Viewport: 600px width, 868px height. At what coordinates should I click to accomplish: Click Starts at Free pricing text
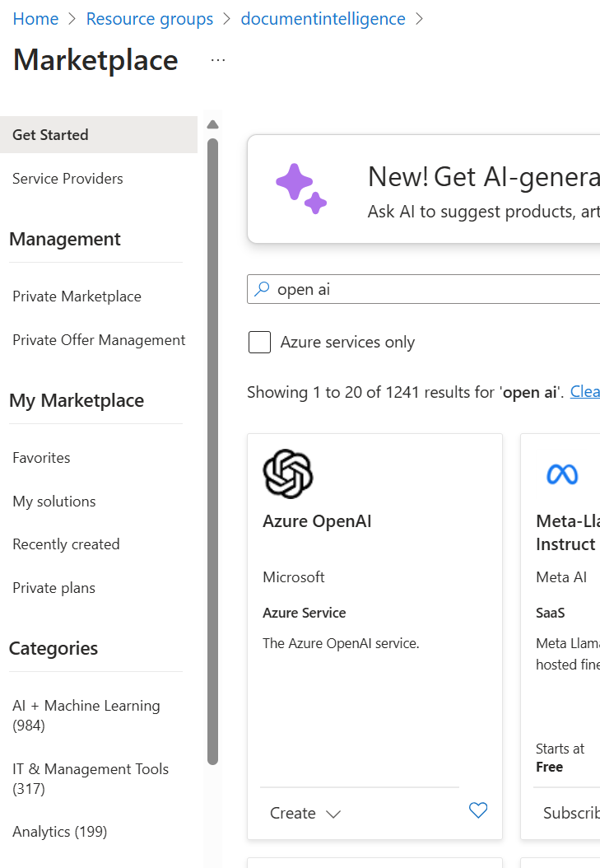tap(560, 758)
